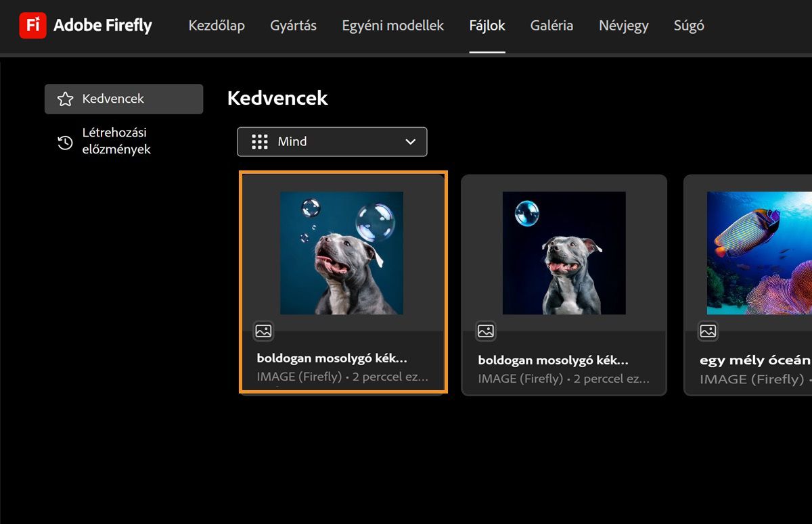
Task: Click image type icon on second dog card
Action: 485,331
